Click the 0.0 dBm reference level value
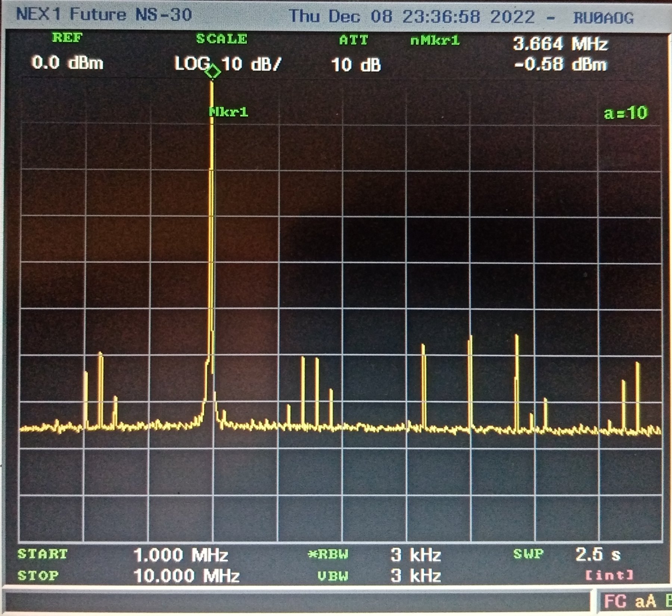This screenshot has height=616, width=672. coord(68,63)
